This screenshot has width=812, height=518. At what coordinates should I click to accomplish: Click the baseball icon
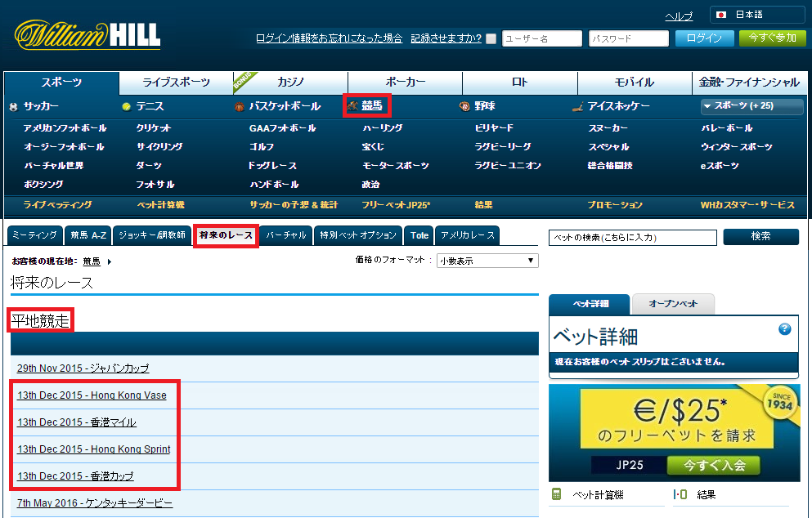pyautogui.click(x=464, y=106)
